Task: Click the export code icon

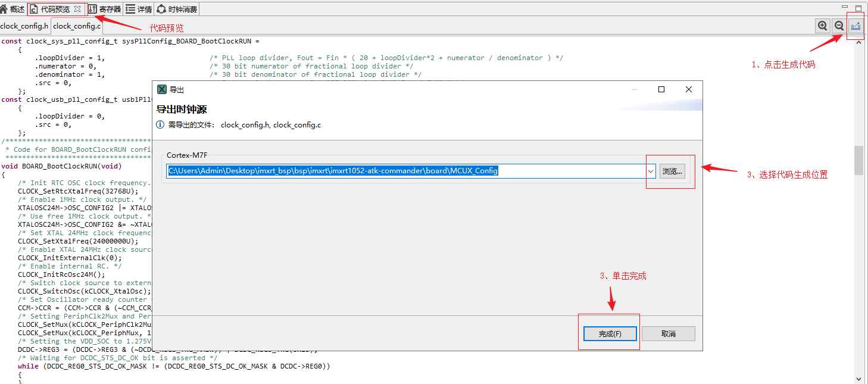Action: (855, 26)
